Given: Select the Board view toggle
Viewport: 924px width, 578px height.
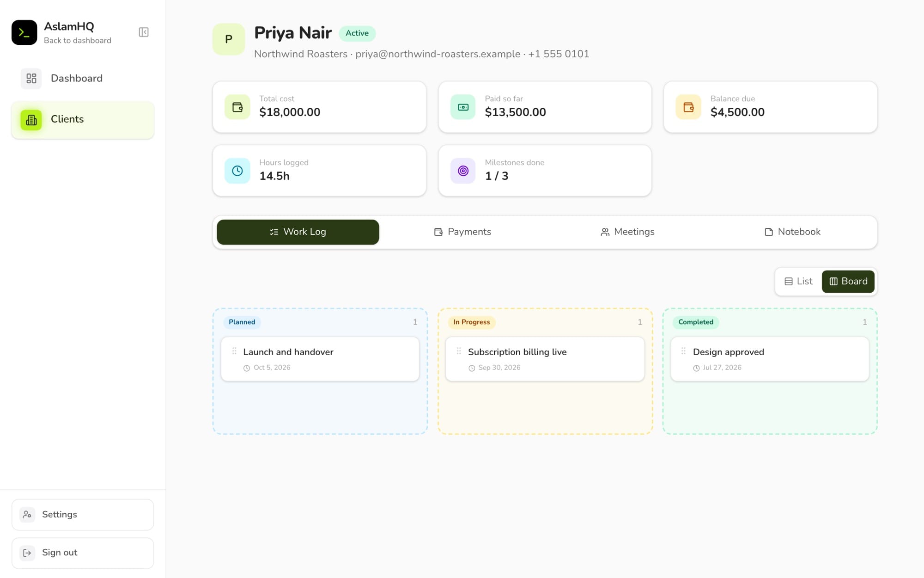Looking at the screenshot, I should [x=848, y=281].
